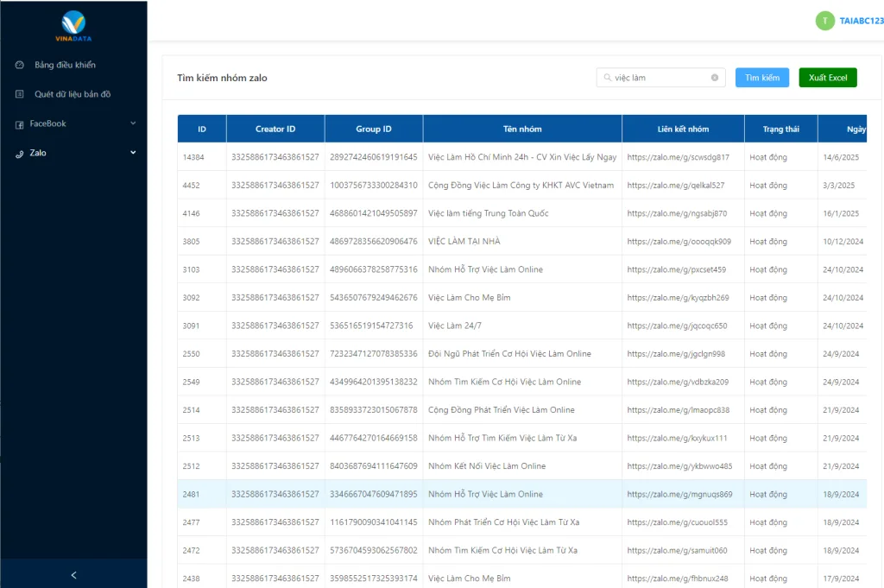Open link https://zalo.me/g/jgclgn998
The image size is (884, 588).
[676, 354]
